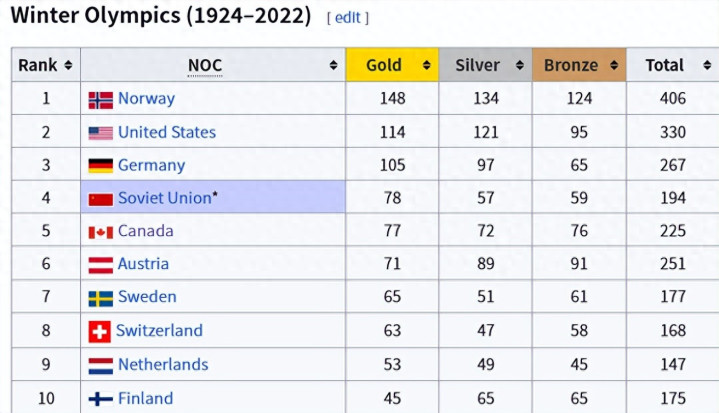
Task: Sort by Silver medal count arrows
Action: tap(520, 66)
